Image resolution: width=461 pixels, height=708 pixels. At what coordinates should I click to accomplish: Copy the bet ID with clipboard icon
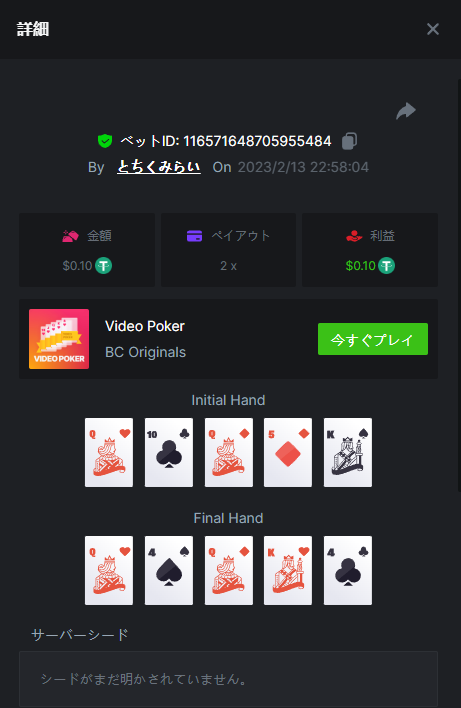click(349, 141)
